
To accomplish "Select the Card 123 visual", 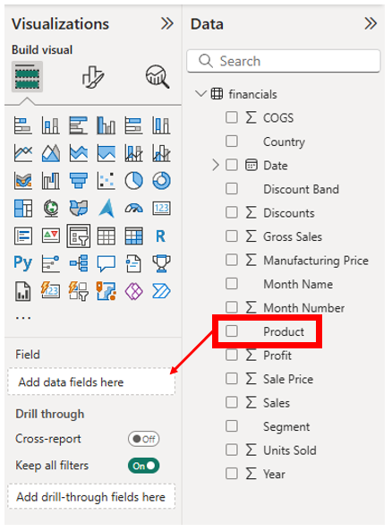I will pos(161,208).
